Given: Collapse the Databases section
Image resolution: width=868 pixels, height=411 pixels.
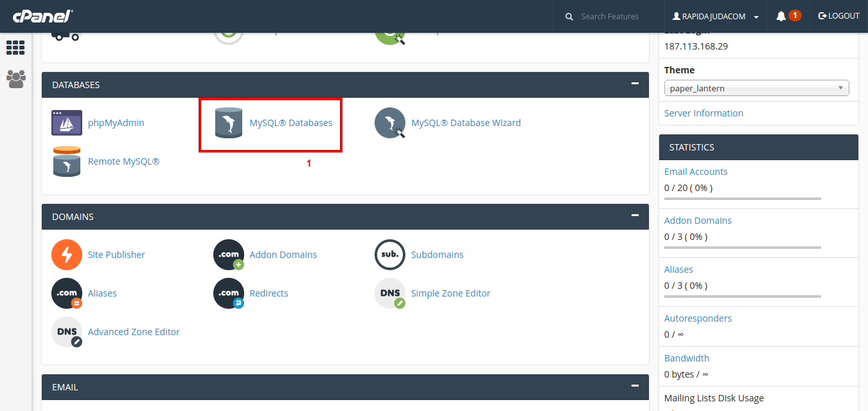Looking at the screenshot, I should click(635, 84).
